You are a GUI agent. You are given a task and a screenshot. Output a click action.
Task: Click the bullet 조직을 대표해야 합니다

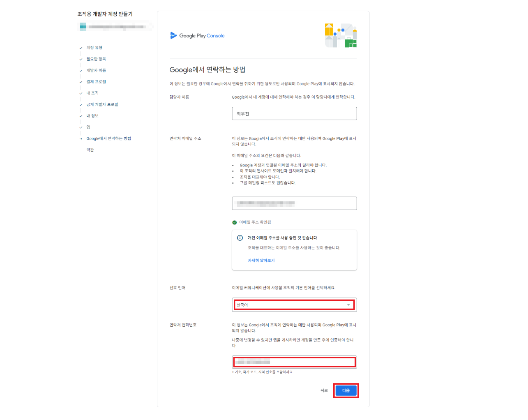[x=260, y=177]
